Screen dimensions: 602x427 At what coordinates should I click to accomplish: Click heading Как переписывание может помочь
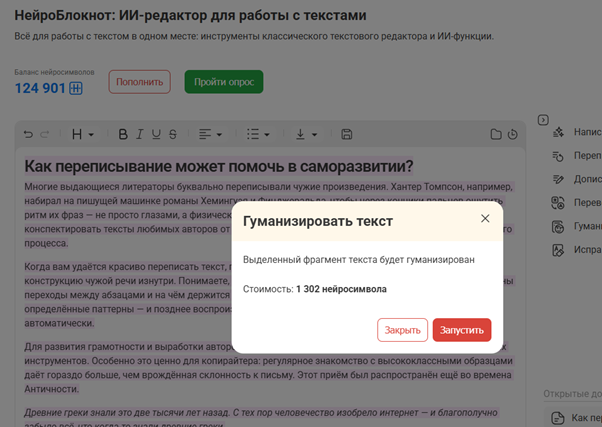(x=219, y=166)
